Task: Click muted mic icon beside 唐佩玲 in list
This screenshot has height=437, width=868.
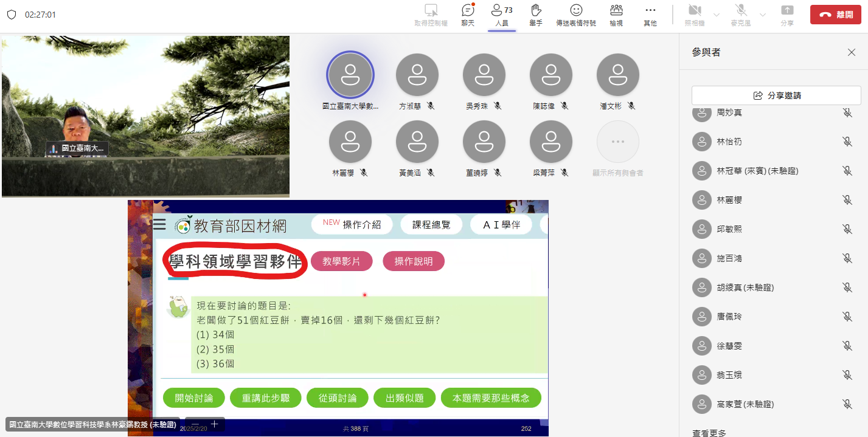Action: click(847, 317)
